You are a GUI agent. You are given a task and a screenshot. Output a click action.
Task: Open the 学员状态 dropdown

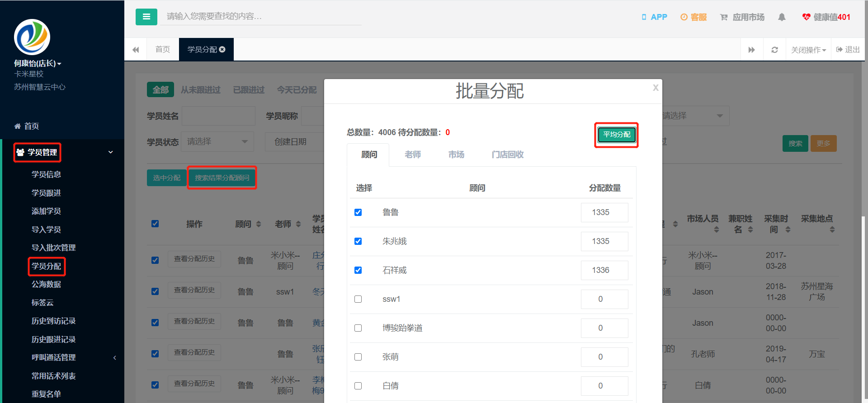pyautogui.click(x=217, y=141)
